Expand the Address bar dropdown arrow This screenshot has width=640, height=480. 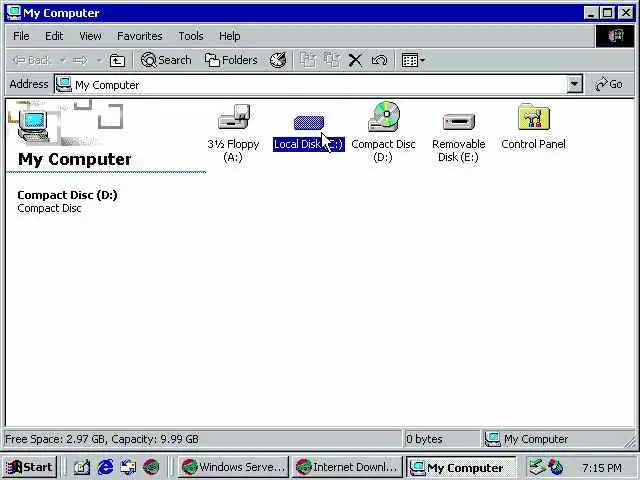[x=574, y=84]
